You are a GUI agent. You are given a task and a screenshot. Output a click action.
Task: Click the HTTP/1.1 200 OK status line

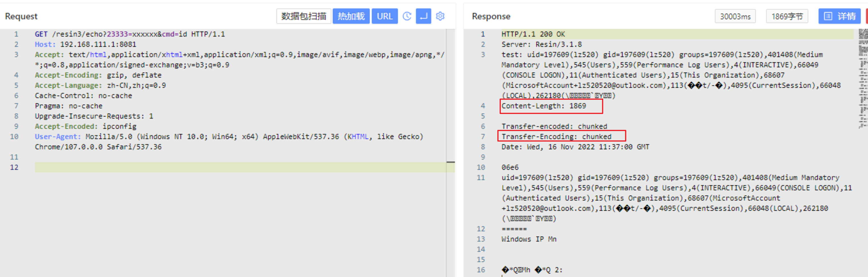(x=533, y=34)
